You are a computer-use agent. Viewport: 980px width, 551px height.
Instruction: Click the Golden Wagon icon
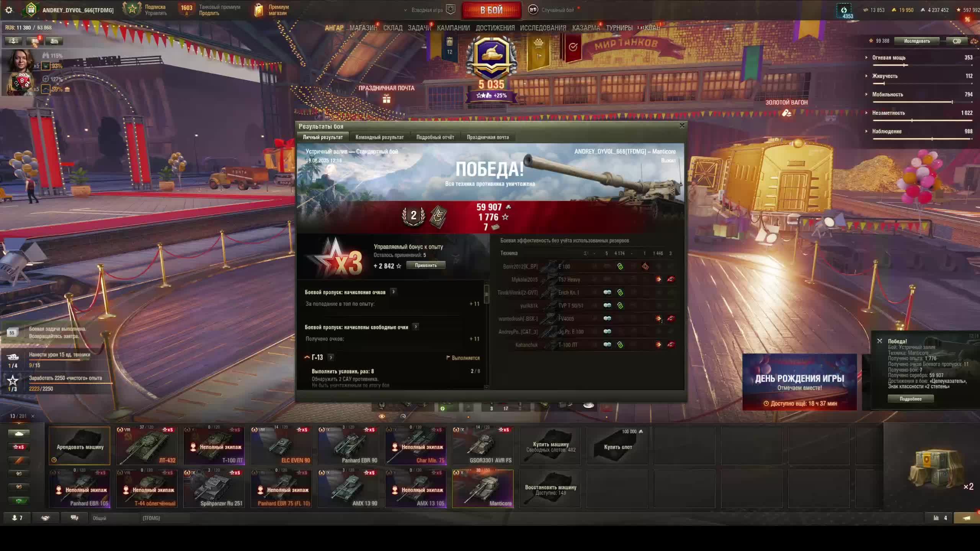click(x=786, y=113)
